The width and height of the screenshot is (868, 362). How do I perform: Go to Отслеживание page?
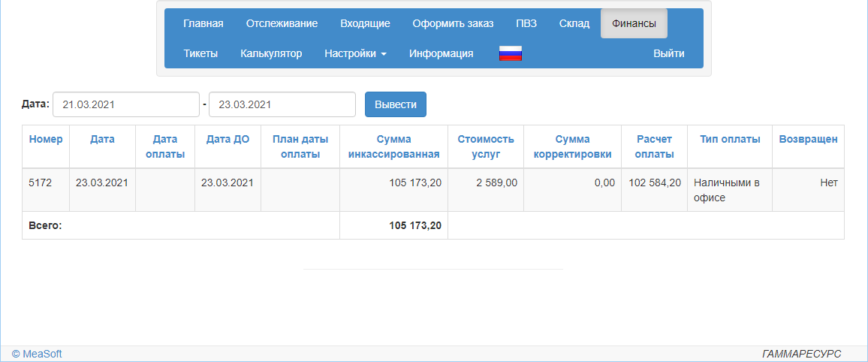pos(282,23)
